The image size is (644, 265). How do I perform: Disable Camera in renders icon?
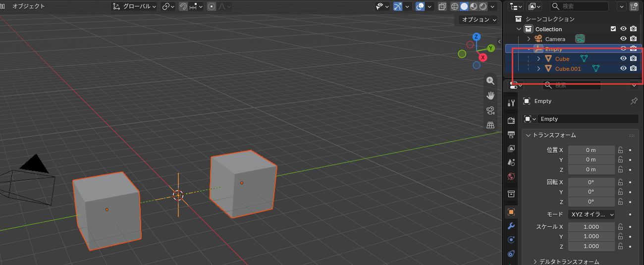point(633,39)
